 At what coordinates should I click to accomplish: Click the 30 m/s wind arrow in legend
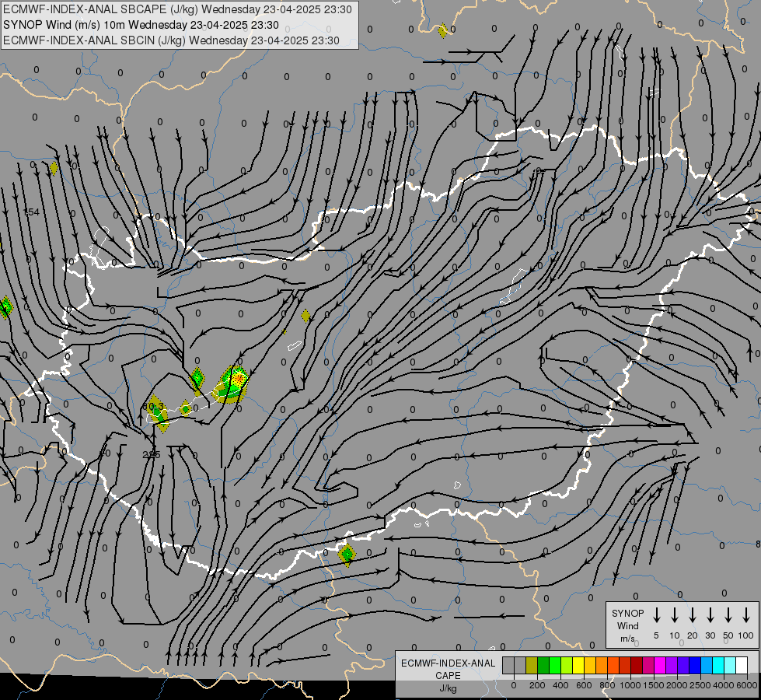click(710, 615)
